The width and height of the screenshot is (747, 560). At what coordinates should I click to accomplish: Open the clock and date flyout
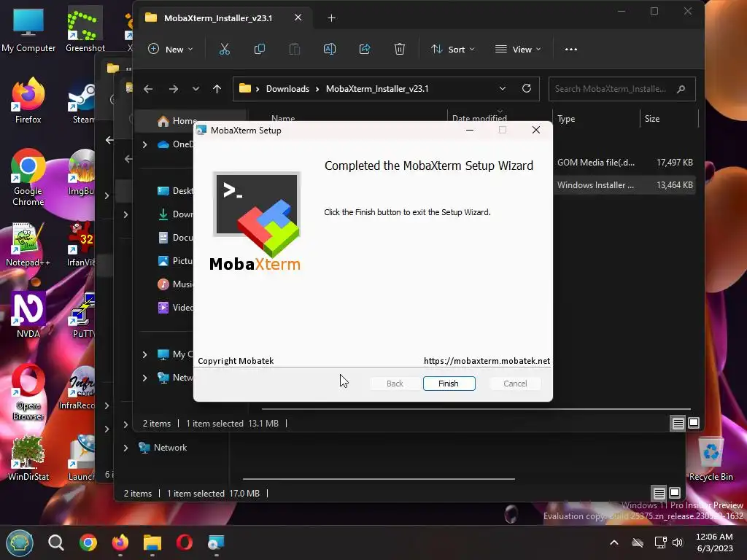click(714, 542)
